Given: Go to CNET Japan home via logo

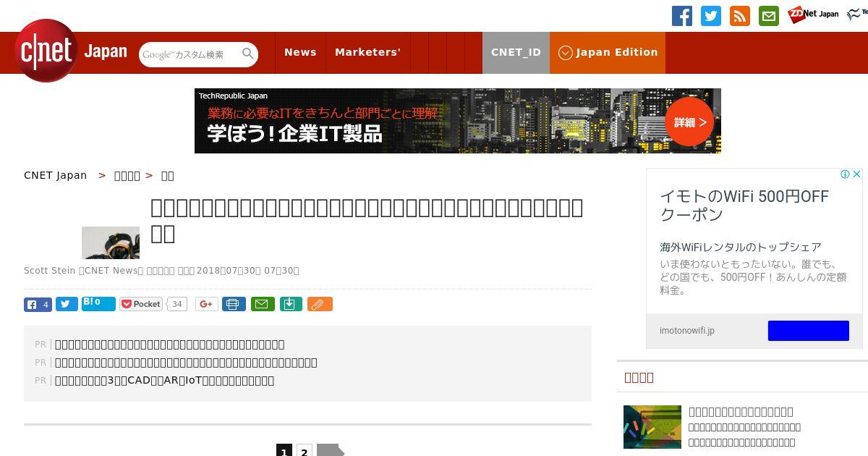Looking at the screenshot, I should click(x=71, y=51).
